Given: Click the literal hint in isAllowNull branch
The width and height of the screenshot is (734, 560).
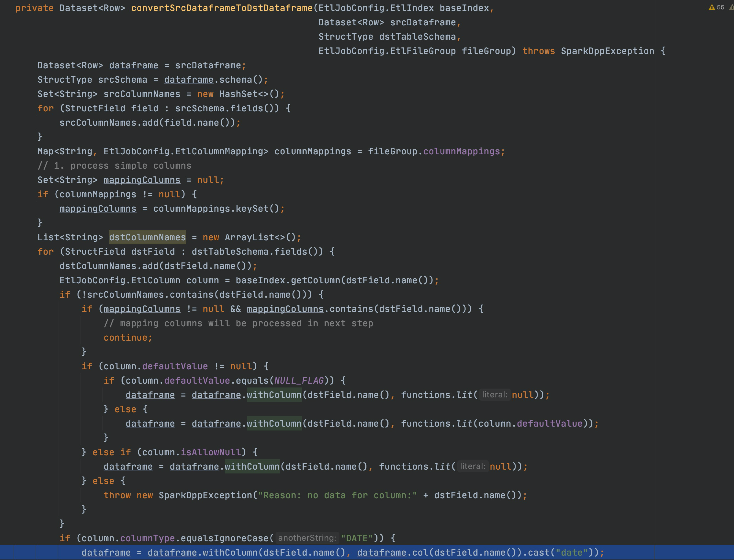Looking at the screenshot, I should 473,466.
